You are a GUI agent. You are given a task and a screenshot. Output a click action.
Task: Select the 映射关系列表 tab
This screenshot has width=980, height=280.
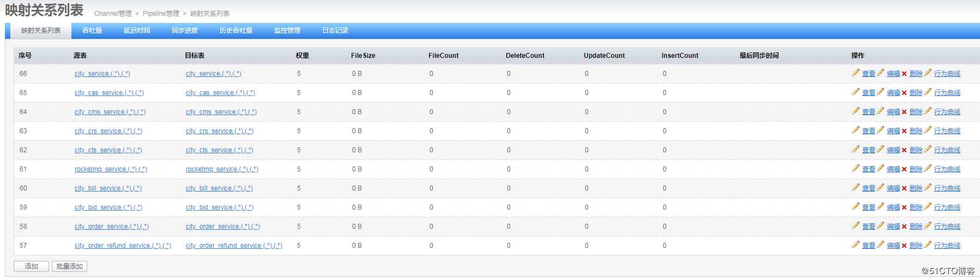click(x=41, y=31)
